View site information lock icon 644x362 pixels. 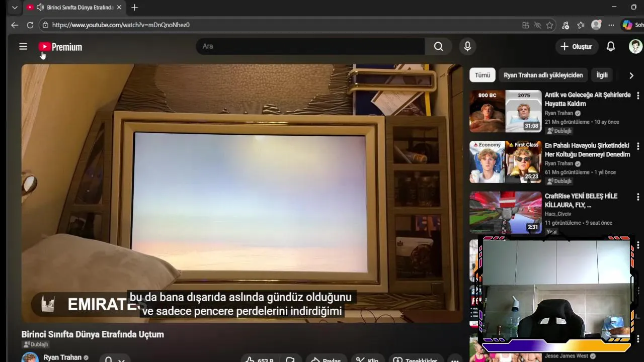(x=45, y=25)
